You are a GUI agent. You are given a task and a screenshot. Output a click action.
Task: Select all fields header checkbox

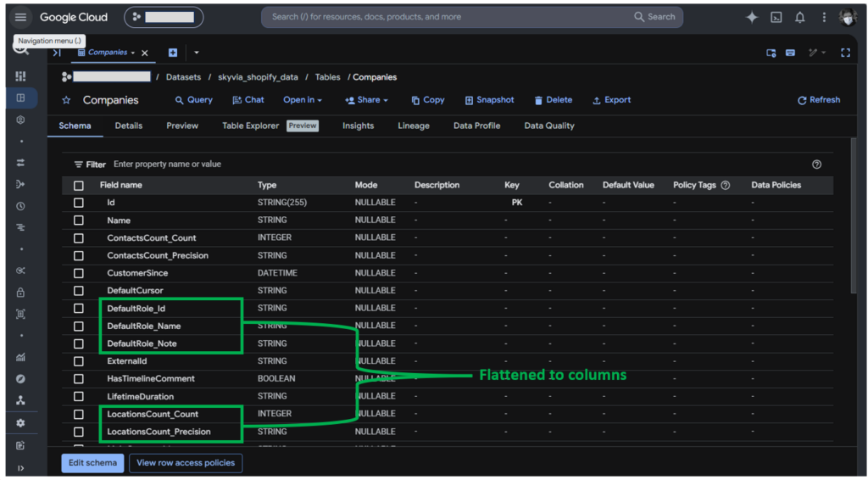[79, 186]
